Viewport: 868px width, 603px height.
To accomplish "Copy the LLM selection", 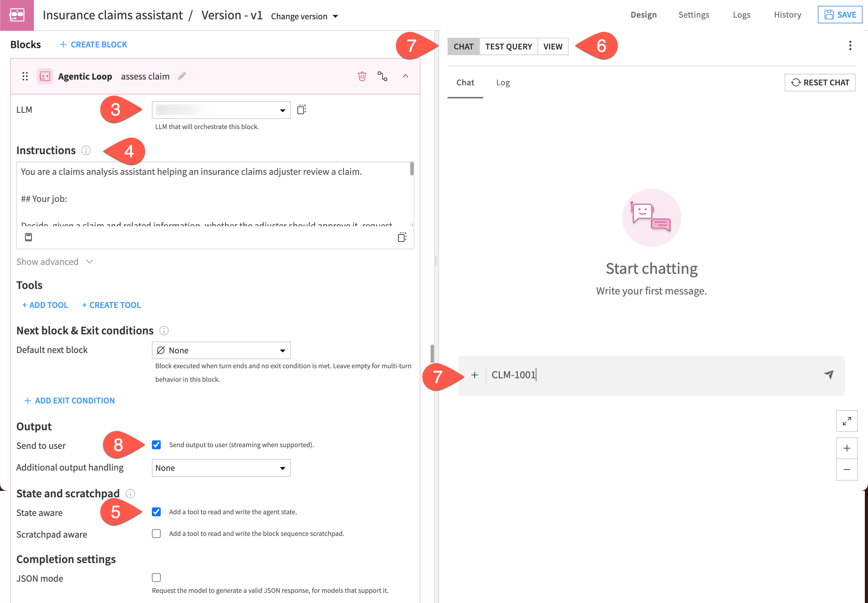I will point(301,109).
